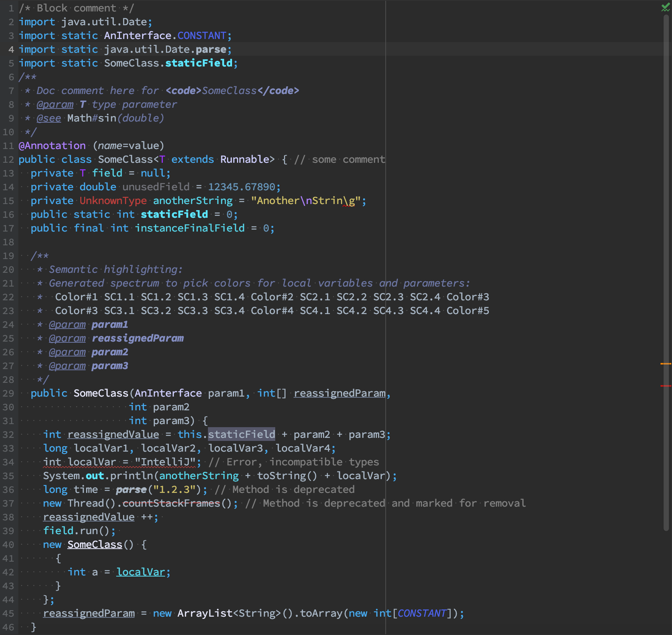The width and height of the screenshot is (672, 635).
Task: Click 'java.util.Date' on line 2
Action: pyautogui.click(x=104, y=22)
